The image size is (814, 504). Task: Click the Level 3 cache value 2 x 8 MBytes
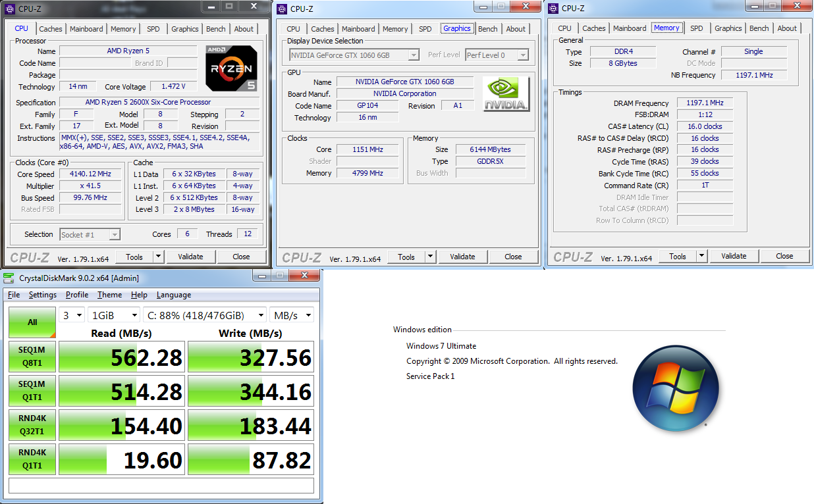pos(194,209)
